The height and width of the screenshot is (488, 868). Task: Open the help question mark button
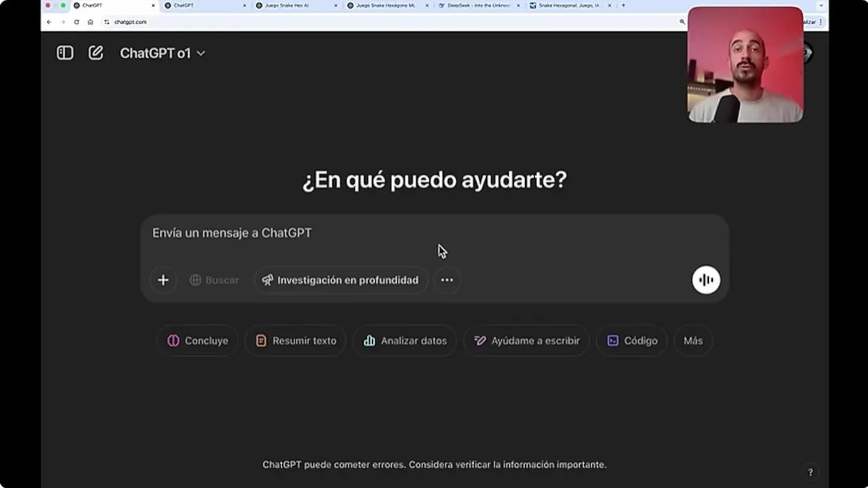pyautogui.click(x=810, y=472)
